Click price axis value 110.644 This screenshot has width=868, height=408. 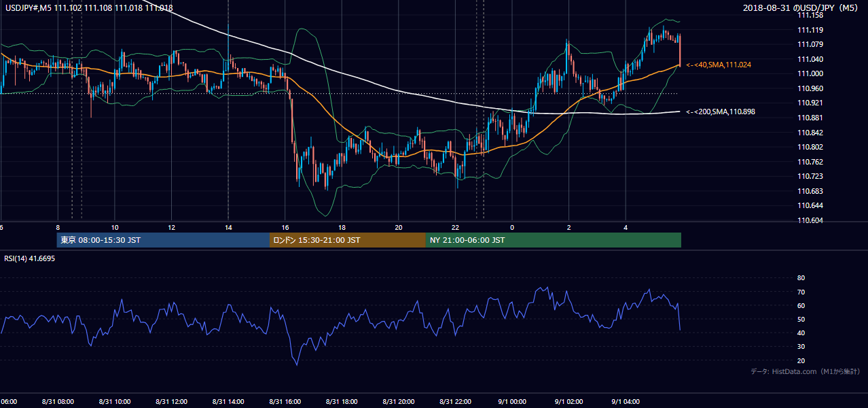point(810,205)
